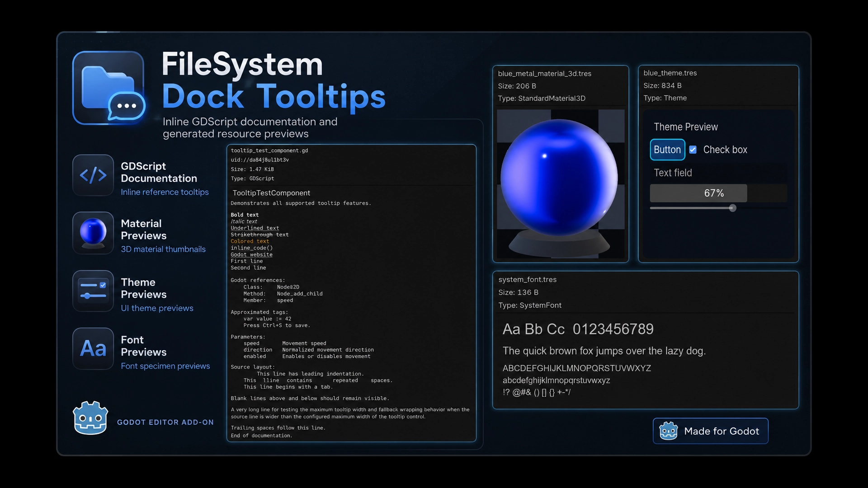Click the Material Previews blue sphere icon
This screenshot has width=868, height=488.
pos(93,233)
